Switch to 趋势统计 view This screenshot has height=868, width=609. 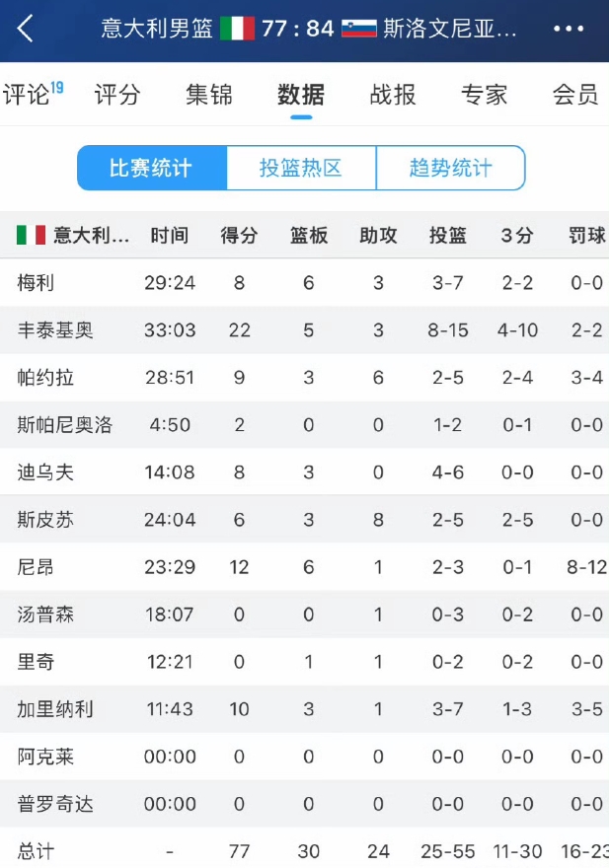pyautogui.click(x=450, y=168)
